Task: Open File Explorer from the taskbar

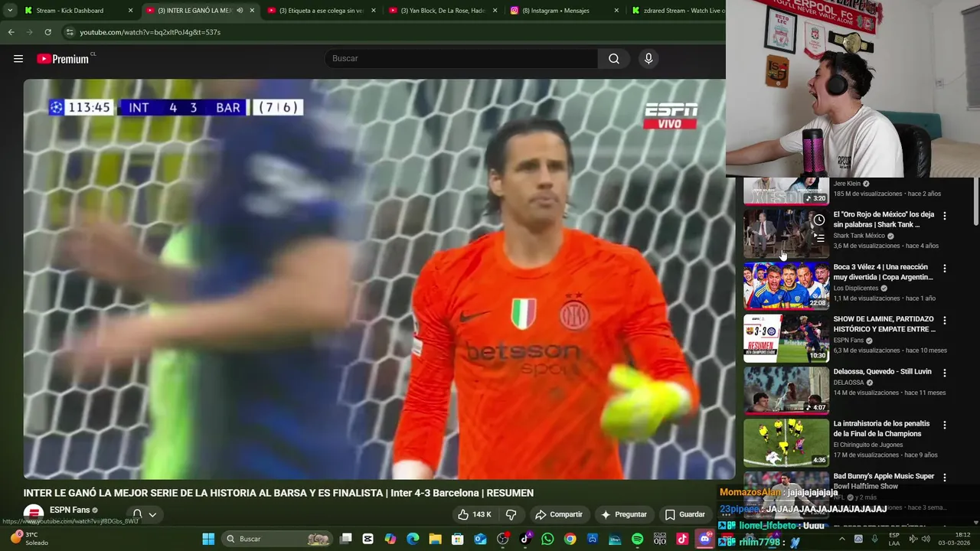Action: [435, 539]
